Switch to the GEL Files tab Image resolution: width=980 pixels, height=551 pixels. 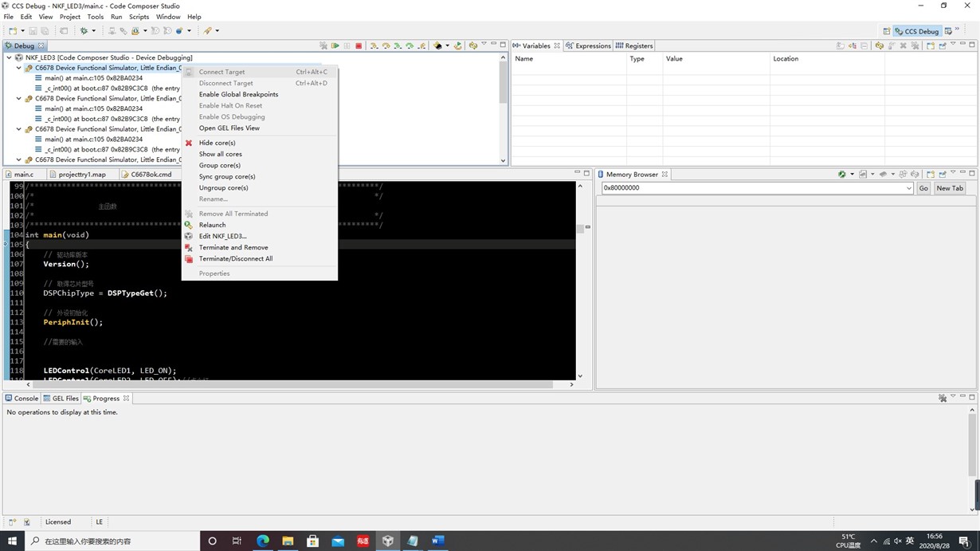(x=61, y=398)
